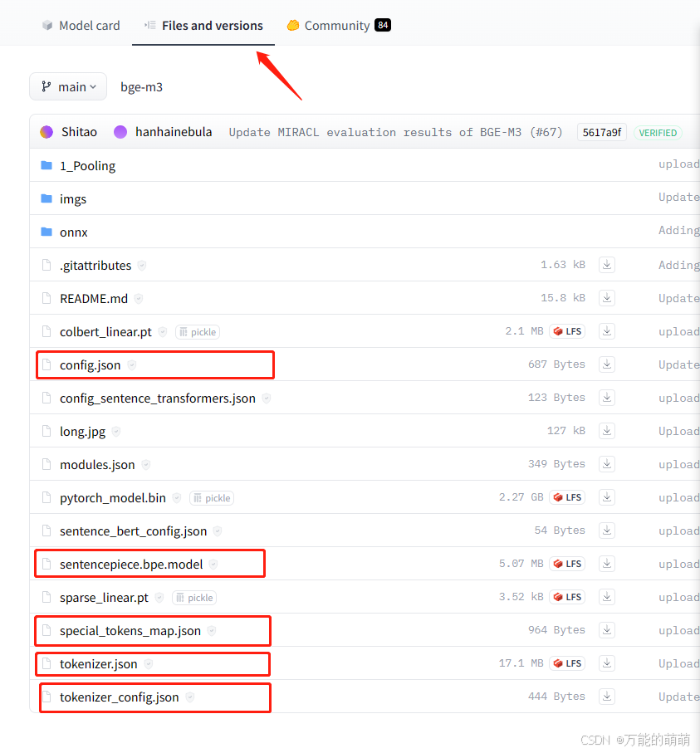700x753 pixels.
Task: Click the LFS badge on pytorch_model.bin
Action: tap(567, 497)
